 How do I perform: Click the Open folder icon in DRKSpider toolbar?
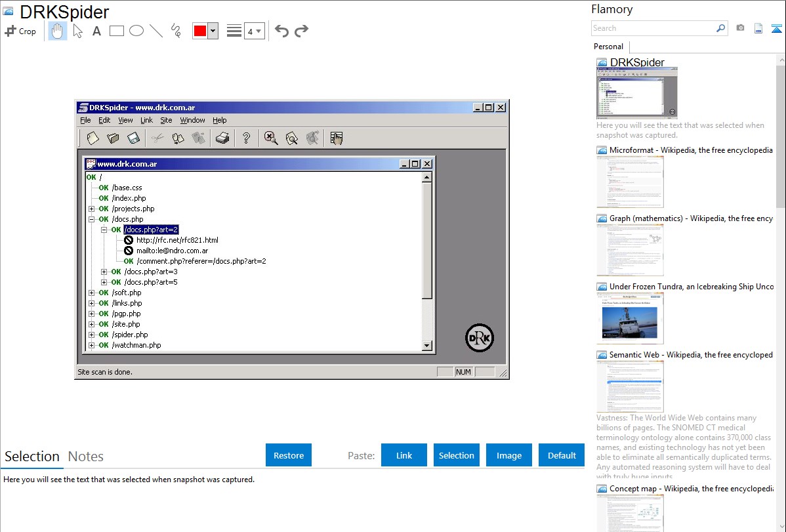pyautogui.click(x=113, y=138)
